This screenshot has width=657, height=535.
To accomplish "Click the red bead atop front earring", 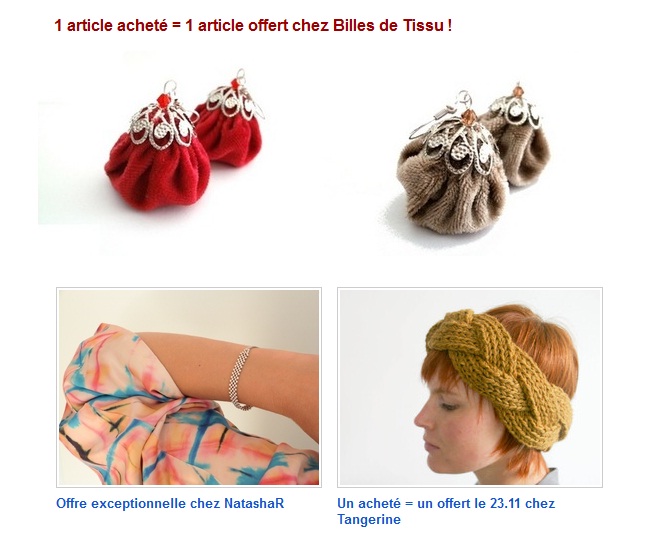I will pos(163,101).
